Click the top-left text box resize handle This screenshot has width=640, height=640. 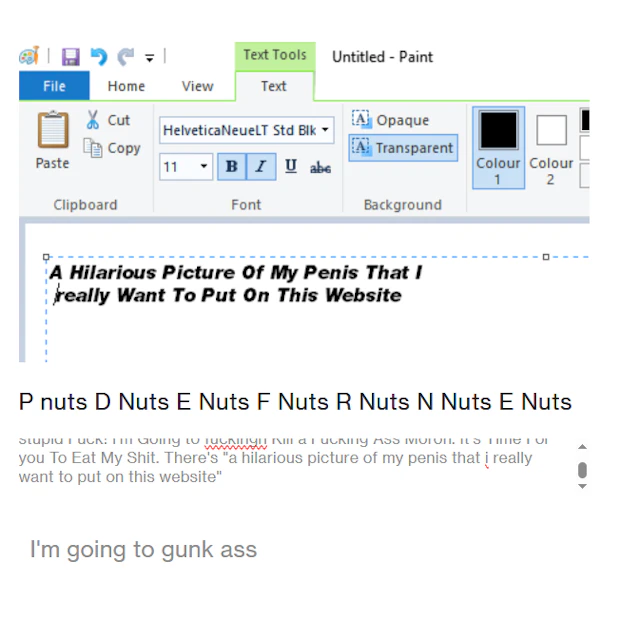[x=46, y=257]
